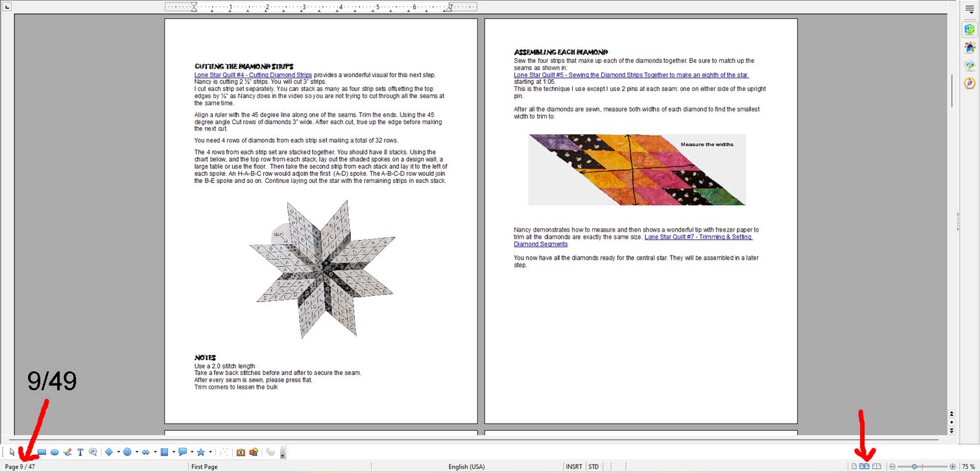This screenshot has width=980, height=473.
Task: Expand the Stars dropdown arrow
Action: click(x=210, y=452)
